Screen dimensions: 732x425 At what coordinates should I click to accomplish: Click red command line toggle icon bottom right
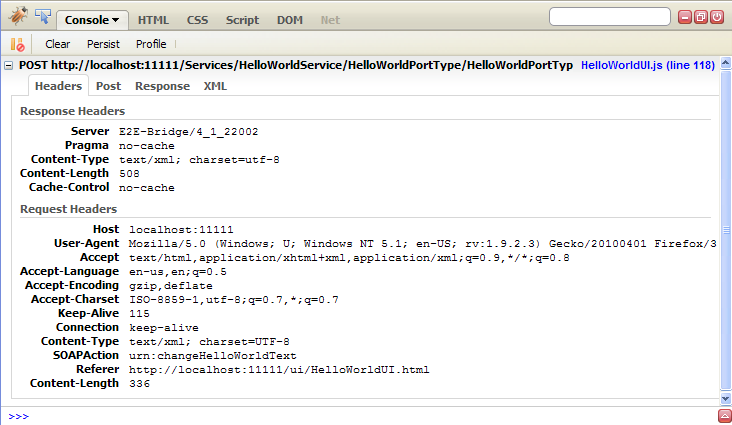[723, 415]
